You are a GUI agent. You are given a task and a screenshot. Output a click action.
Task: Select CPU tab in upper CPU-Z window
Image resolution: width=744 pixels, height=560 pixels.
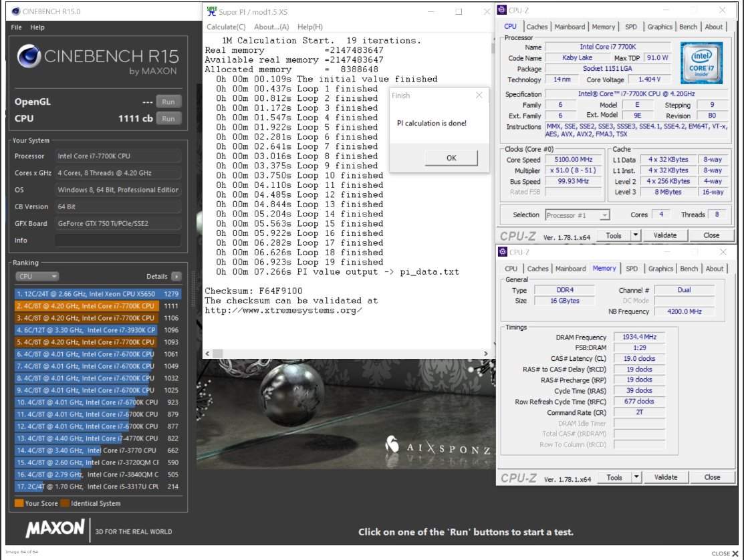[510, 27]
